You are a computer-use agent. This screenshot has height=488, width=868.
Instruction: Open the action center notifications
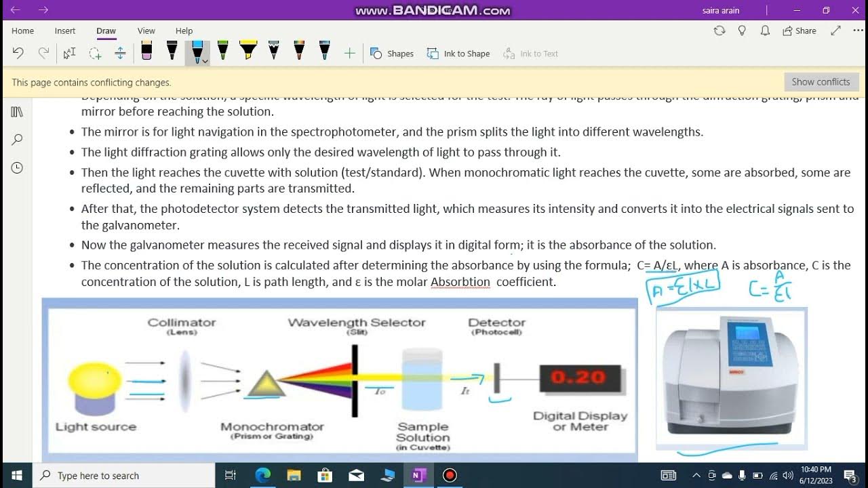click(849, 475)
